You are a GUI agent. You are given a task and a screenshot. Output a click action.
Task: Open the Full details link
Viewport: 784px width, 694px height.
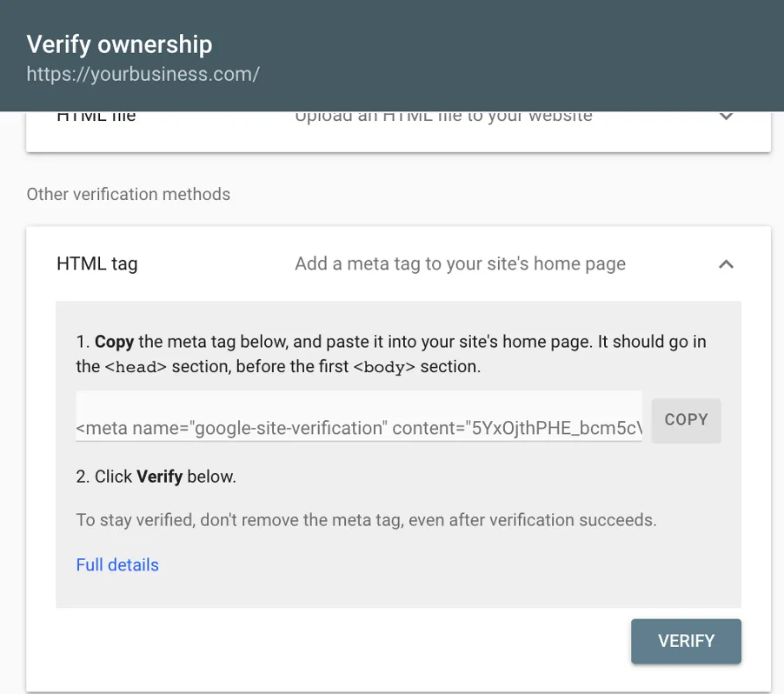coord(117,565)
